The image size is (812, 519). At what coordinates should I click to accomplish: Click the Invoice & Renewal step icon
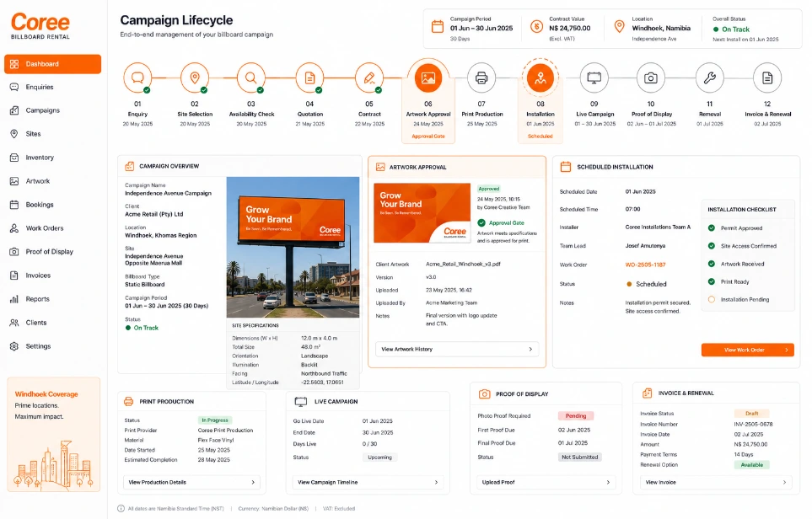(x=767, y=78)
